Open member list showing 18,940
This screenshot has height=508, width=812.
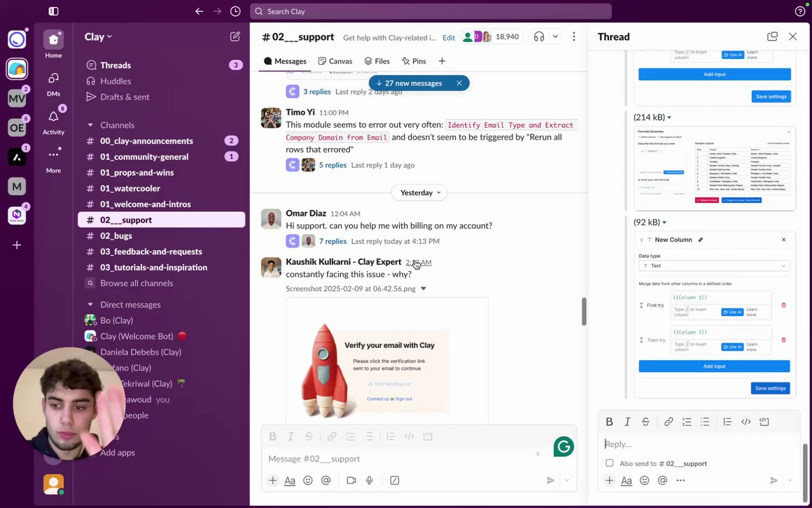click(491, 37)
